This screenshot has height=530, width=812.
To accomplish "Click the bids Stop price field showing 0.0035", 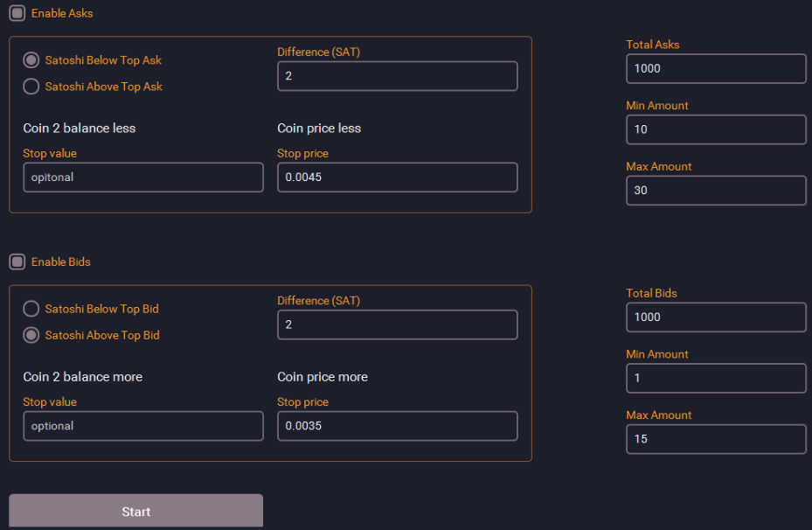I will pos(397,426).
